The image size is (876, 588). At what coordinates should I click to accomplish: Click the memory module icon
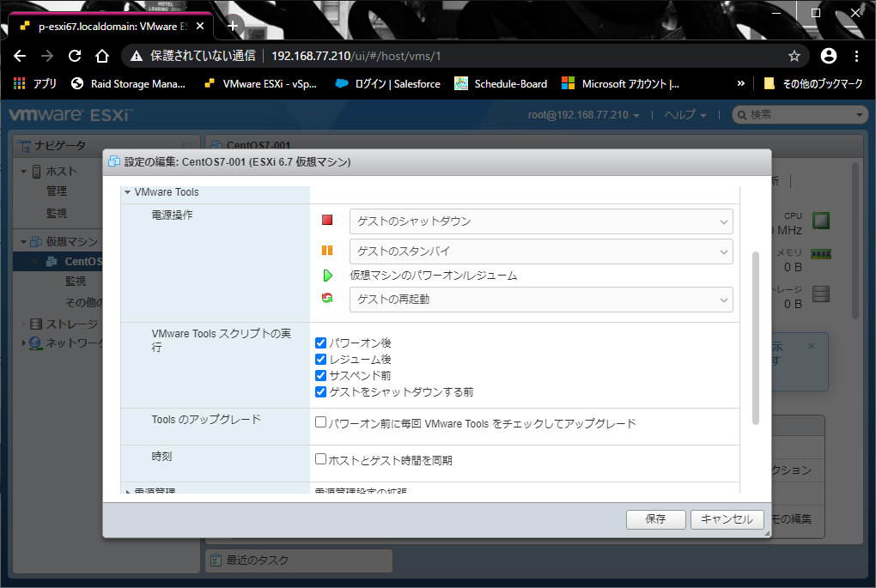click(821, 254)
